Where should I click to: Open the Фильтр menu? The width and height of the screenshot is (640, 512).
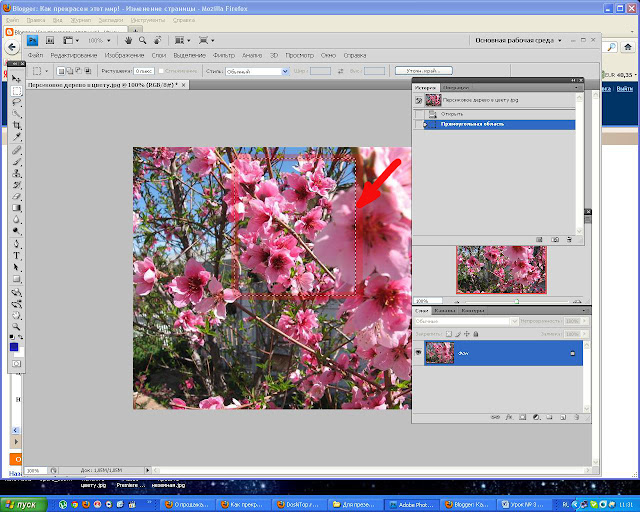[223, 55]
